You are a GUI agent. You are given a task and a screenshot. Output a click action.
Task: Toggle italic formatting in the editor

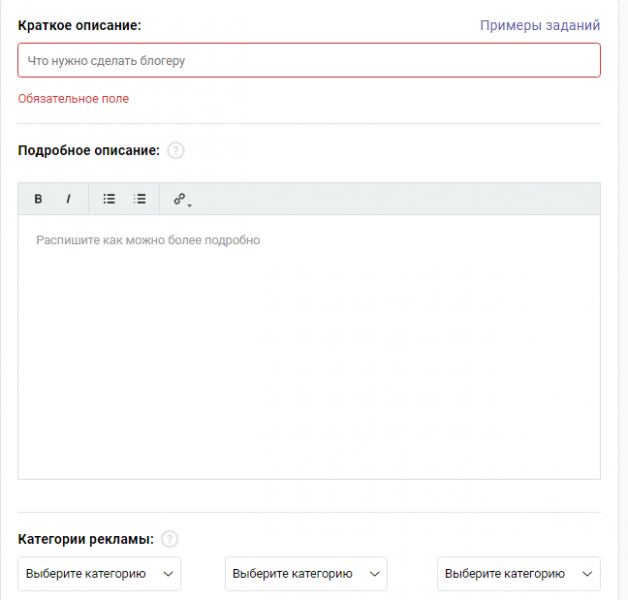click(x=68, y=199)
